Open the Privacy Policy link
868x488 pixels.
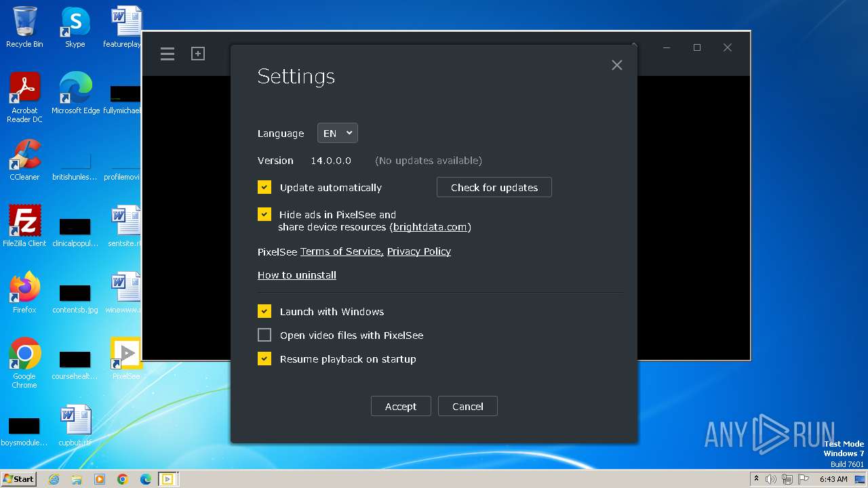coord(419,251)
